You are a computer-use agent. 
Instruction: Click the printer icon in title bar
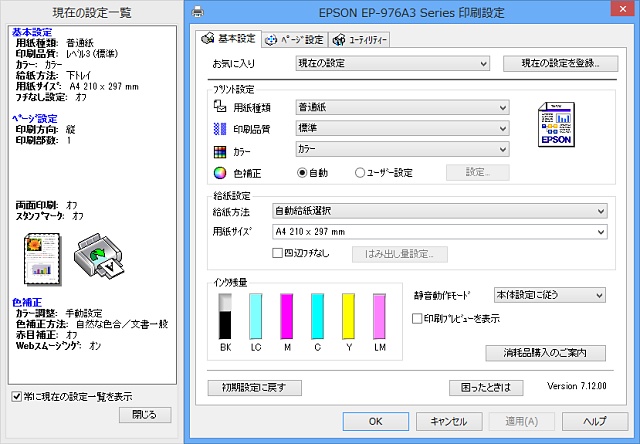[198, 12]
